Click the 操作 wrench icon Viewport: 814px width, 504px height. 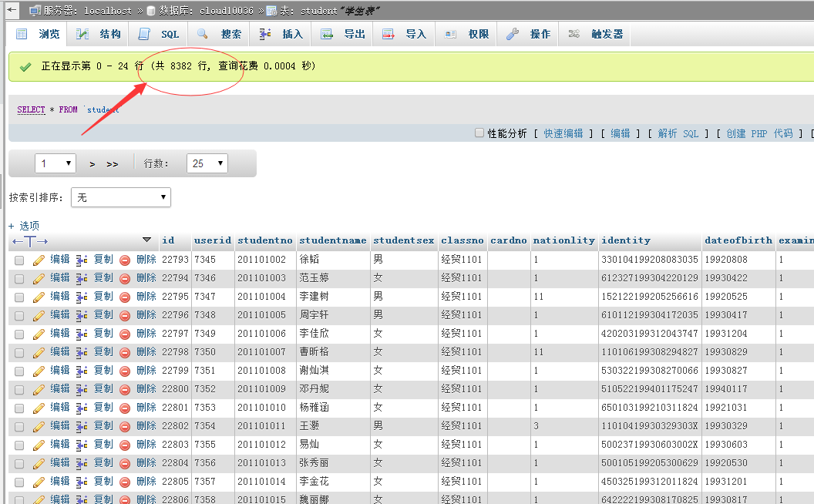513,34
